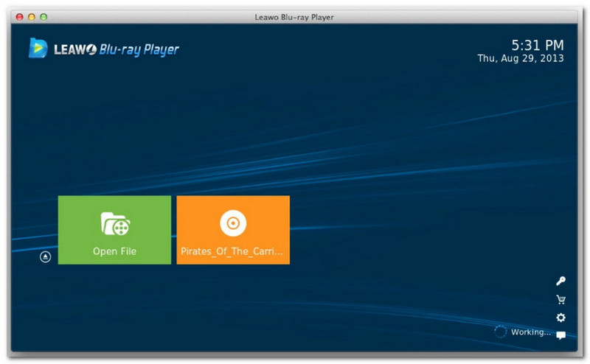Select the Open File label text
590x364 pixels.
[114, 251]
